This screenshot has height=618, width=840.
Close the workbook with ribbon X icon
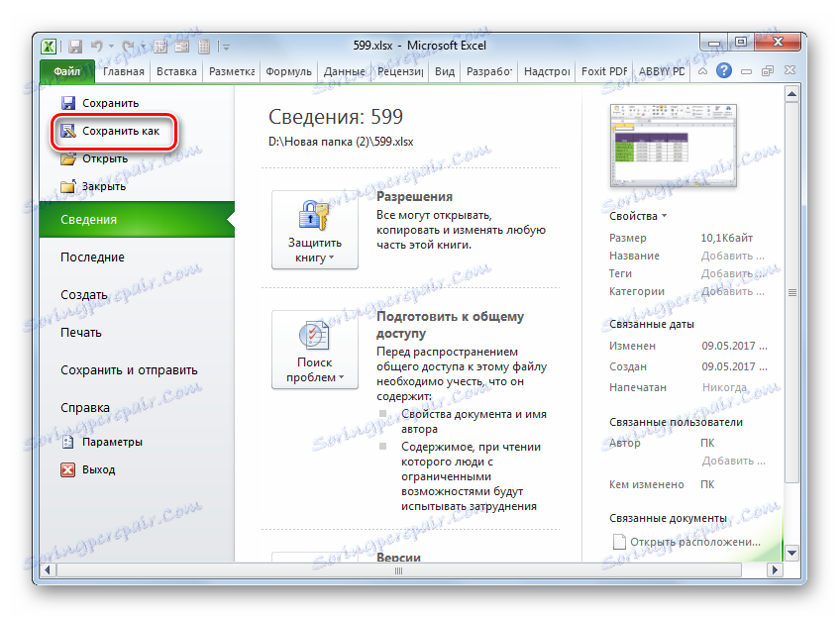[789, 70]
